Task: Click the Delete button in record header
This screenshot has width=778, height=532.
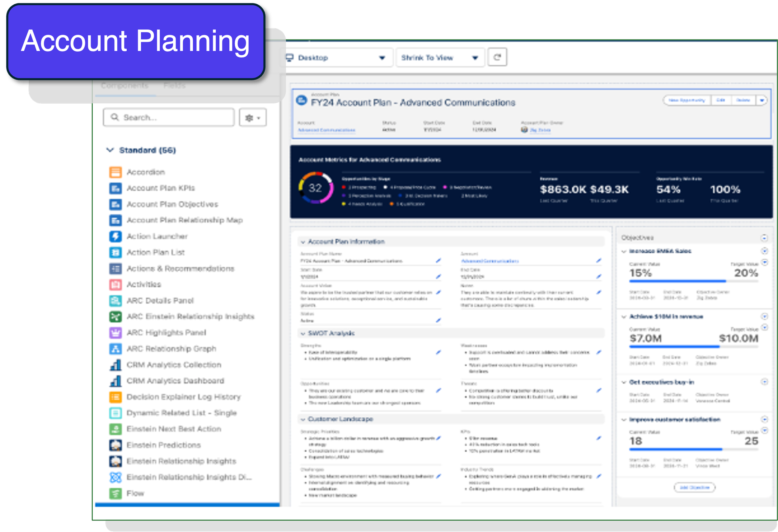Action: (743, 100)
